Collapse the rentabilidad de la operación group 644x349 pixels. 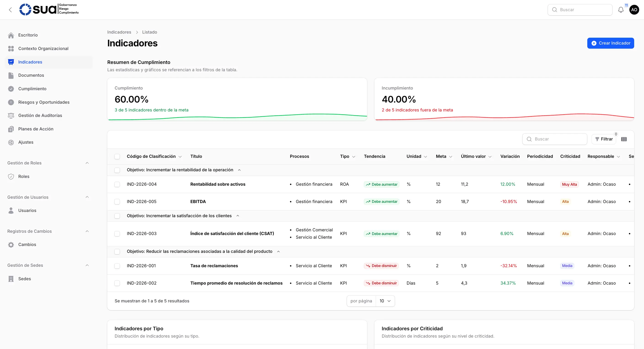tap(239, 170)
